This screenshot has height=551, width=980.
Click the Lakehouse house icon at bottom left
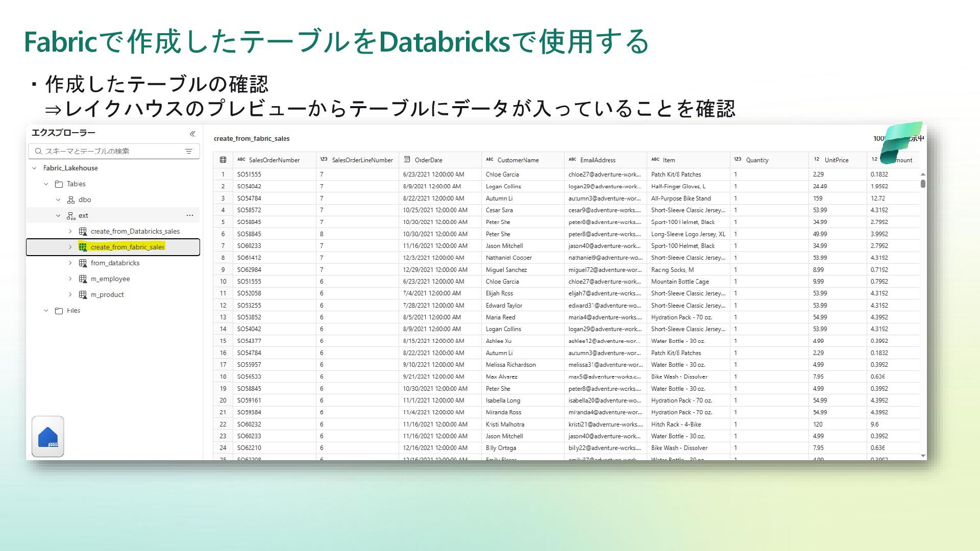48,437
